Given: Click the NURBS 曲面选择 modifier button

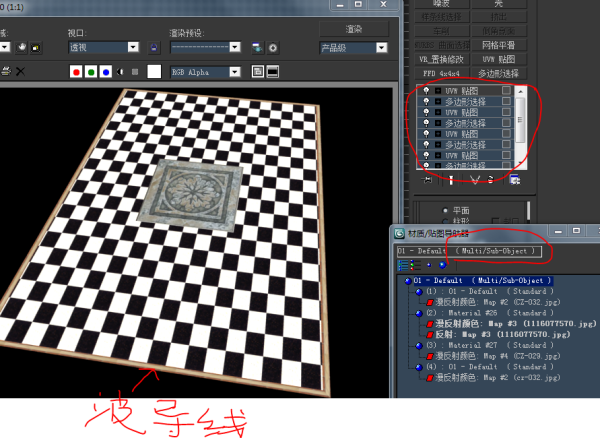Looking at the screenshot, I should 442,45.
